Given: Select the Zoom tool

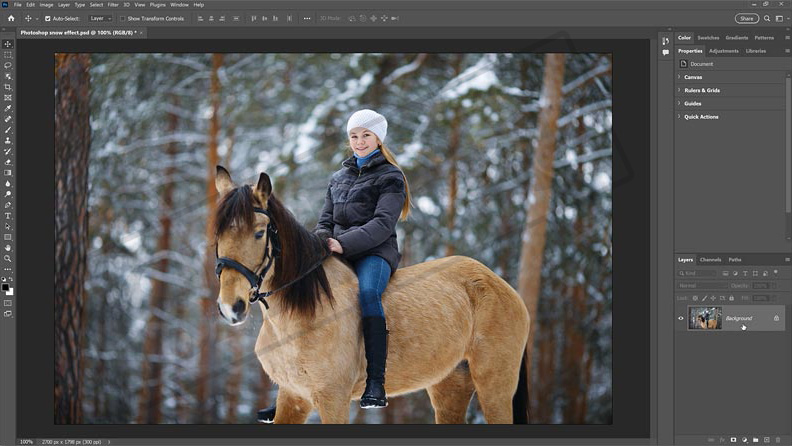Looking at the screenshot, I should pyautogui.click(x=8, y=258).
